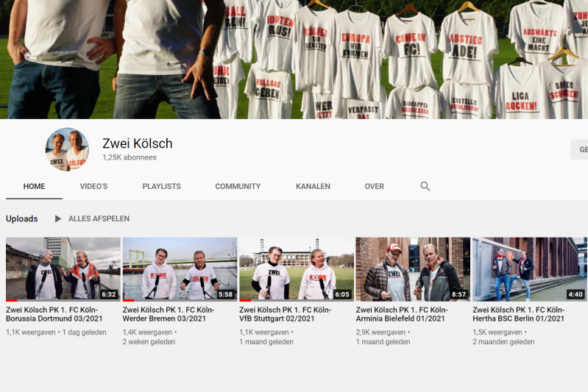Click title 'Zwei Kölsch PK 1. FC Köln-Hertha BSC Berlin 01/2021'
Viewport: 588px width, 392px height.
click(x=518, y=314)
